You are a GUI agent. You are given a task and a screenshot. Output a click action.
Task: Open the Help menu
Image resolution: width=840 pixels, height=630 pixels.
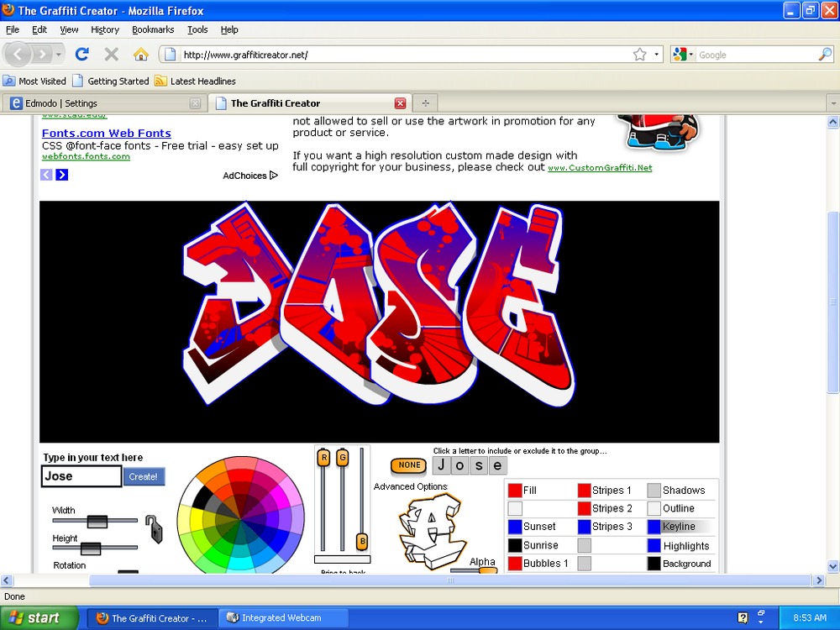[229, 29]
